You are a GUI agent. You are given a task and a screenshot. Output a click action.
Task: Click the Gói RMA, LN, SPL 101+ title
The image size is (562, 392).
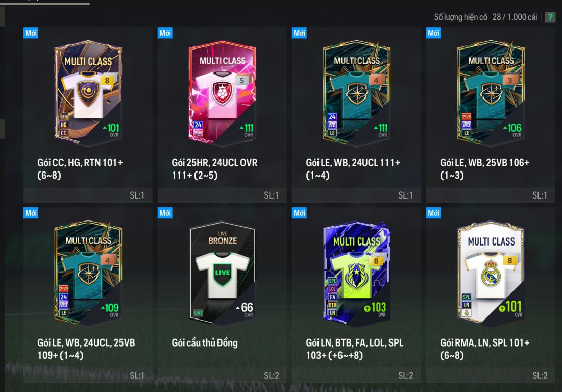point(484,349)
